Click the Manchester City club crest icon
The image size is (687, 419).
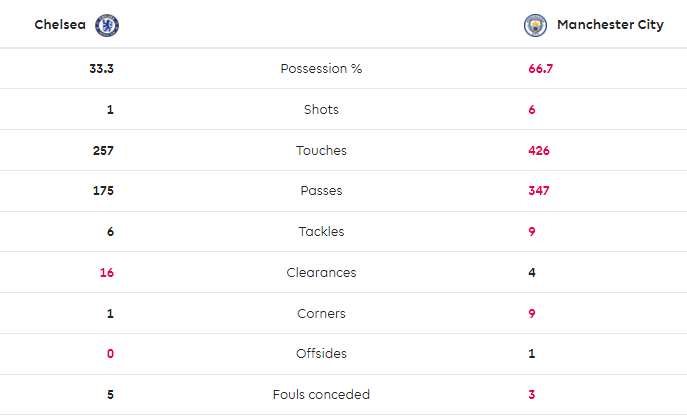coord(536,26)
